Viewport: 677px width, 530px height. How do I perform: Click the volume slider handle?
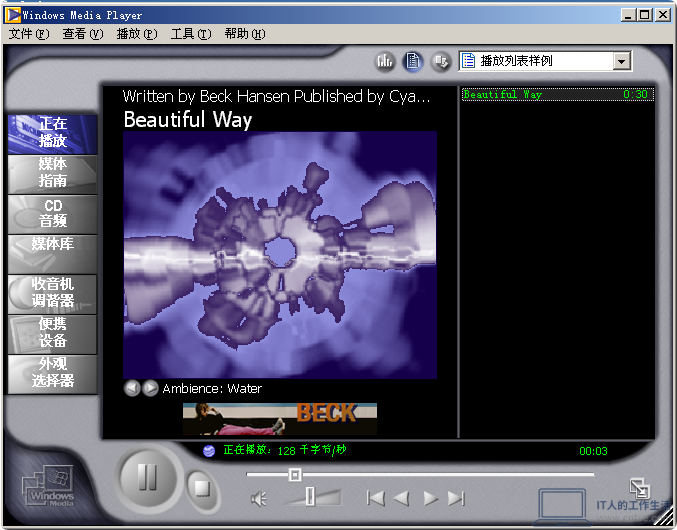click(310, 496)
